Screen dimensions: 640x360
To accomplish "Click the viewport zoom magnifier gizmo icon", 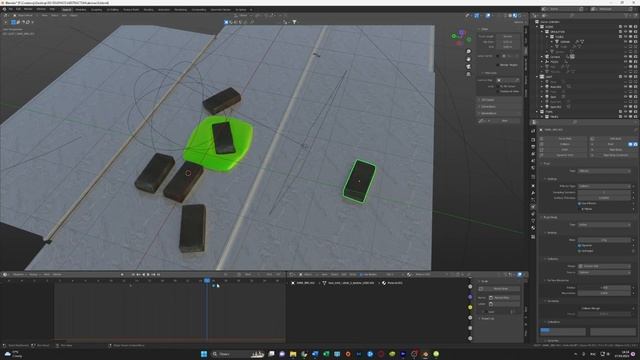I will click(469, 51).
